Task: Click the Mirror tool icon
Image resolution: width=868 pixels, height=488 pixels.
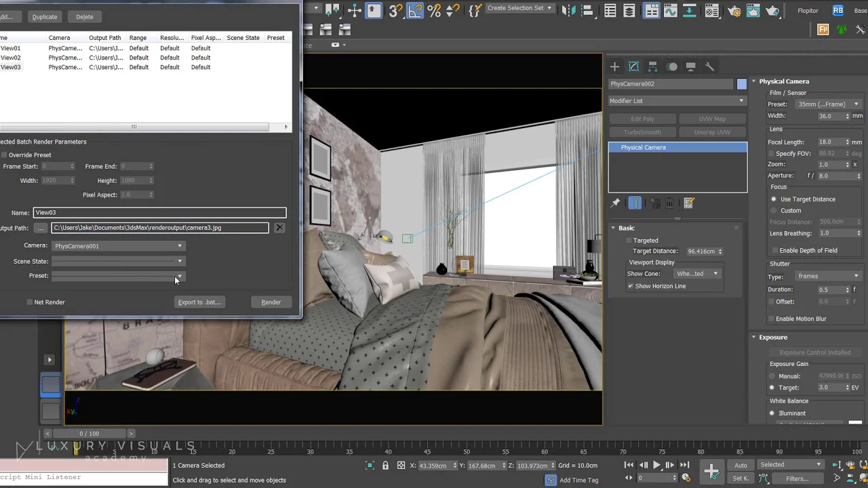Action: point(569,11)
